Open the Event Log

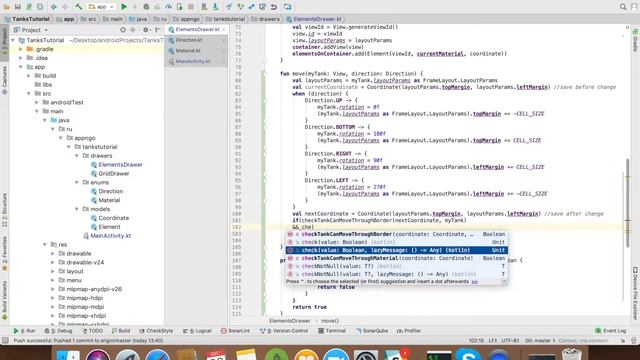611,331
